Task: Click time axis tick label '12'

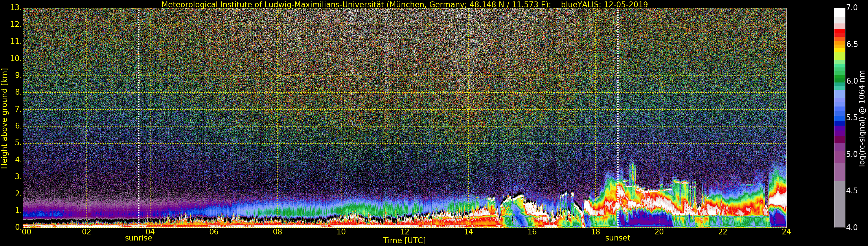Action: pyautogui.click(x=405, y=232)
